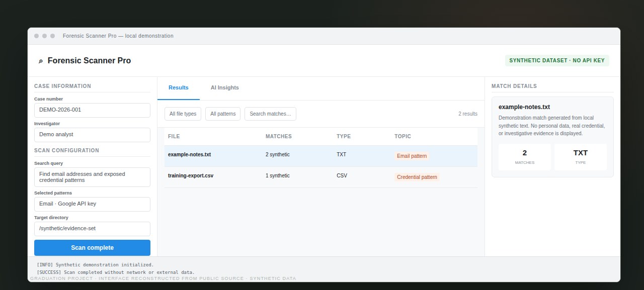Click the magnifier logo beside Forensic Scanner Pro
Viewport: 644px width, 290px height.
coord(41,61)
